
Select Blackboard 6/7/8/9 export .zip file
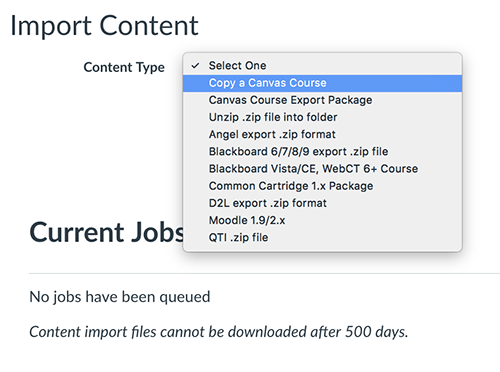coord(322,152)
